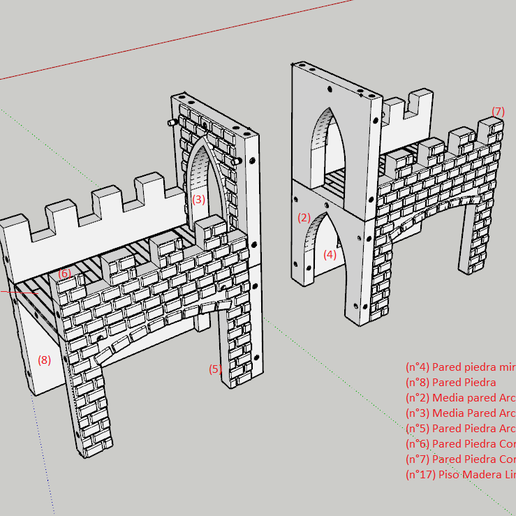Image resolution: width=516 pixels, height=516 pixels.
Task: Select the red label (6) on the stone battlement
Action: (65, 274)
